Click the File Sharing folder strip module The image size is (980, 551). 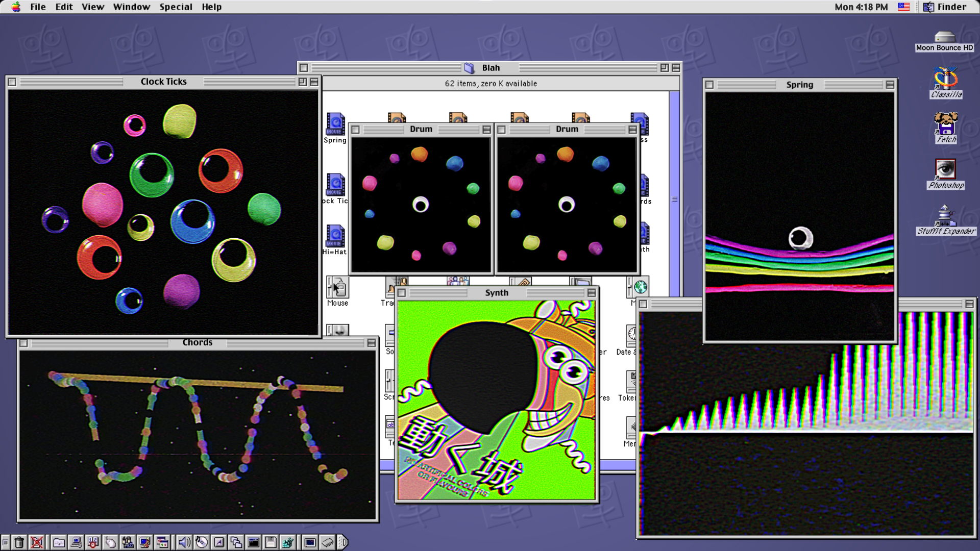pos(59,542)
